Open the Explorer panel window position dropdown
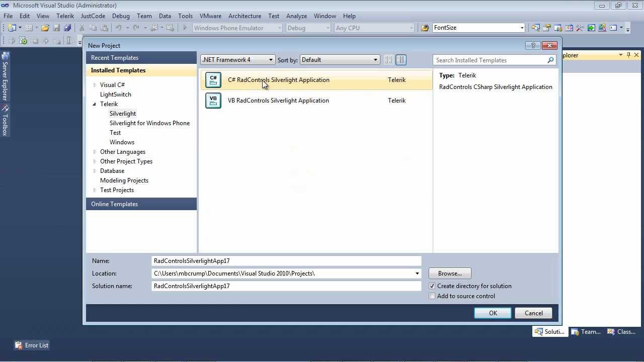The width and height of the screenshot is (644, 362). 620,55
